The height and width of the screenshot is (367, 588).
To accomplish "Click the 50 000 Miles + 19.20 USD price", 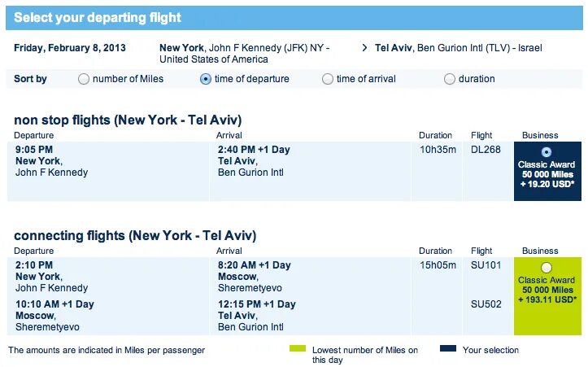I will [x=547, y=180].
